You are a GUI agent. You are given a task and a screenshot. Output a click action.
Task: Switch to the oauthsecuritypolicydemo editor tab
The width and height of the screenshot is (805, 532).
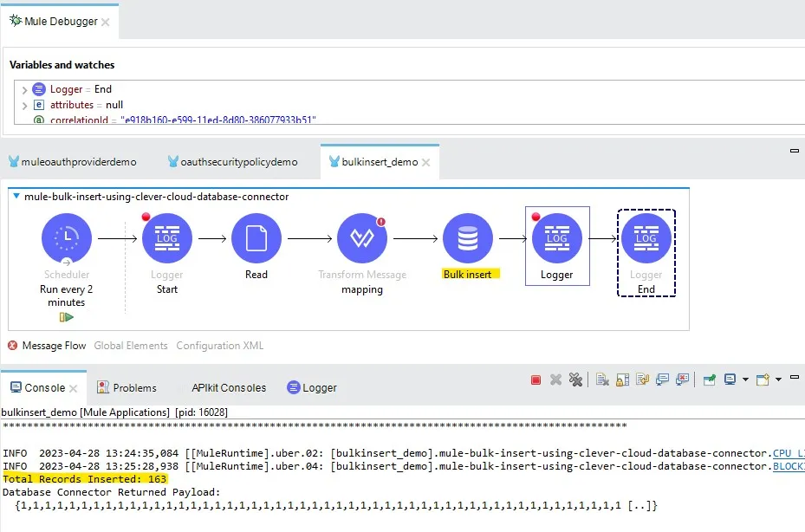pyautogui.click(x=232, y=162)
